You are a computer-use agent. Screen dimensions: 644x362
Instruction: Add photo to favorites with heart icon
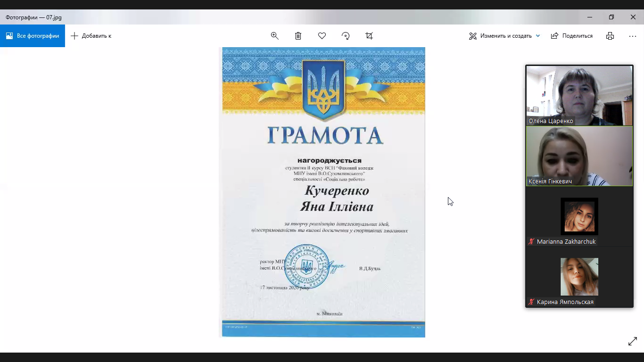tap(322, 36)
